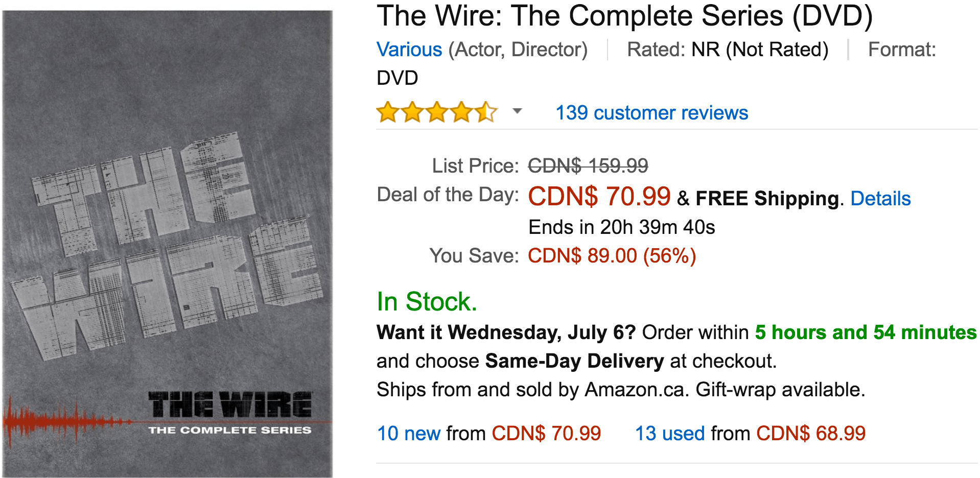Click The Wire DVD cover image

click(168, 244)
